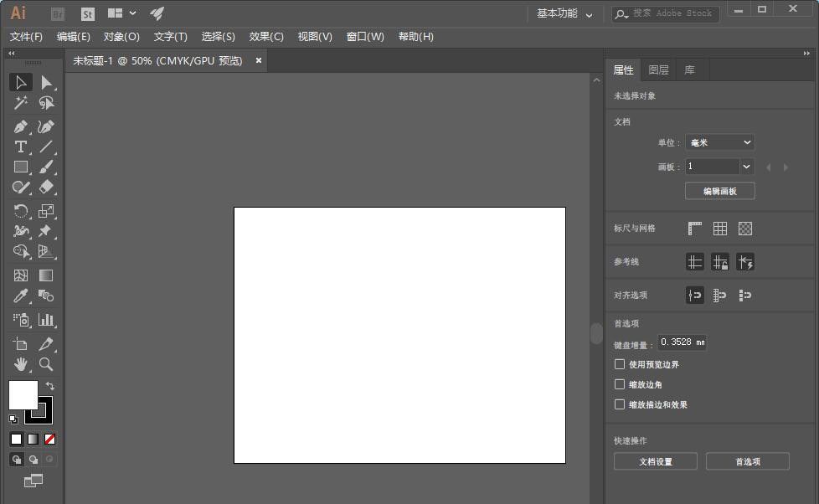Open the 单位 units dropdown
The width and height of the screenshot is (819, 504).
click(719, 142)
